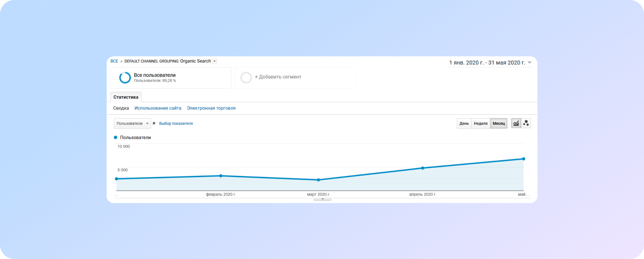
Task: Click the Выбор показателя link
Action: coord(176,123)
